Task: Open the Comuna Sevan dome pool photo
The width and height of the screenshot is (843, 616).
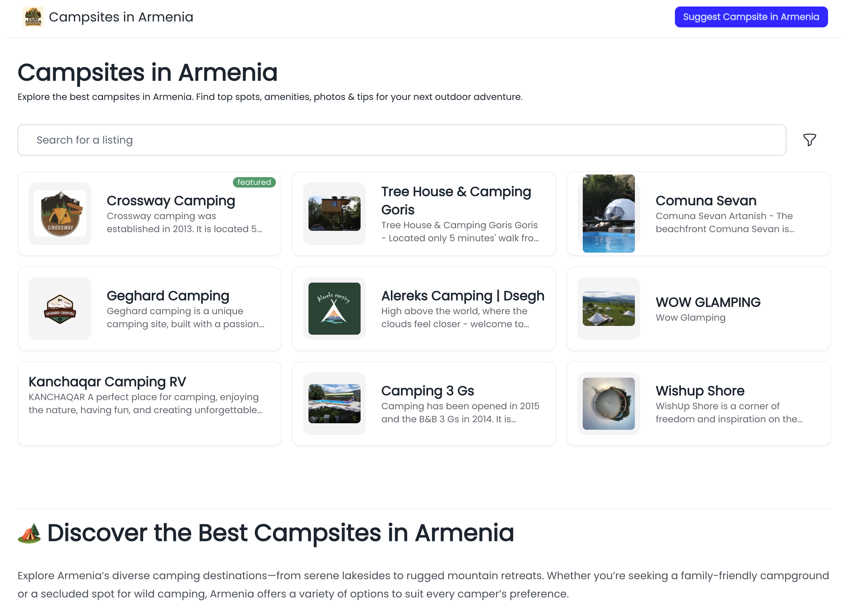Action: [608, 214]
